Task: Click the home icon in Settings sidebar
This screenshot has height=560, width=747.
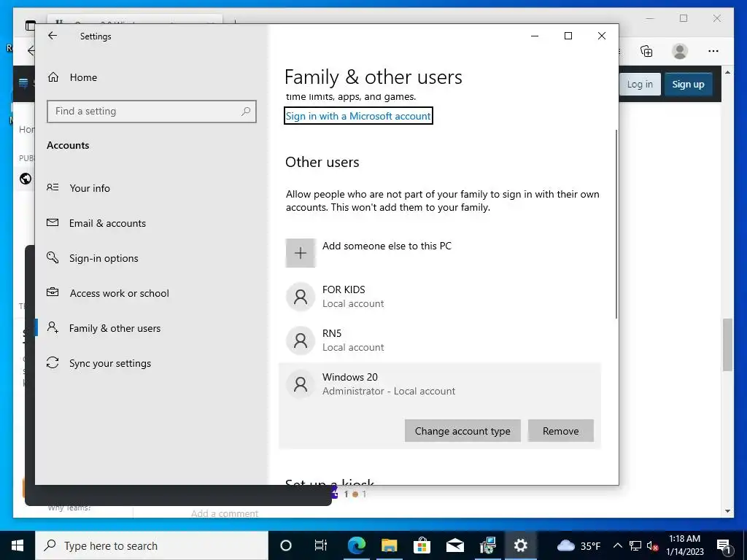Action: click(53, 77)
